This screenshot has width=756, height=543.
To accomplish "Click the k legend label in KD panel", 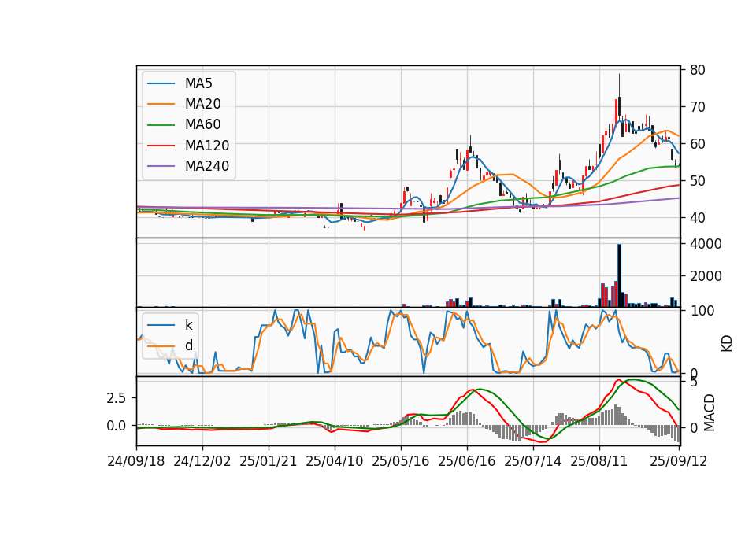I will click(x=188, y=325).
